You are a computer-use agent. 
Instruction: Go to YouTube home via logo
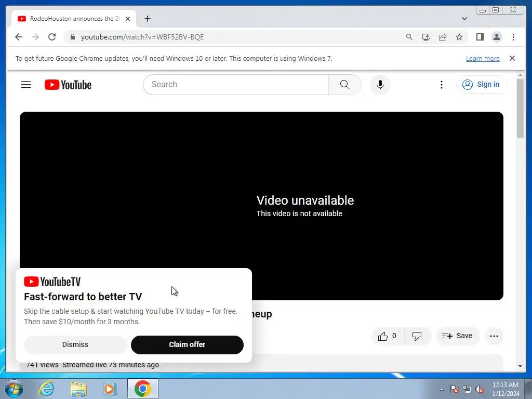tap(68, 85)
